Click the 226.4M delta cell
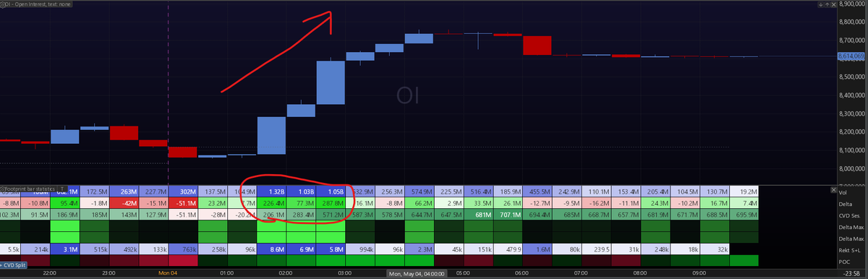The image size is (868, 279). (x=272, y=204)
